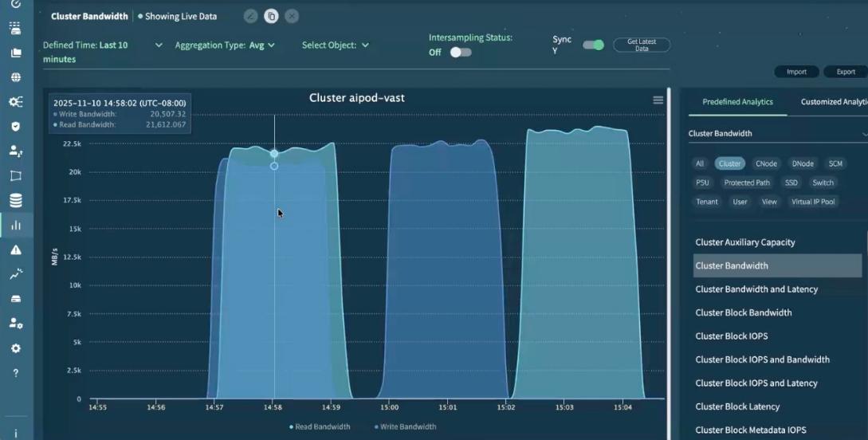This screenshot has width=868, height=440.
Task: Click the 15:00 tick on the time axis
Action: click(389, 407)
